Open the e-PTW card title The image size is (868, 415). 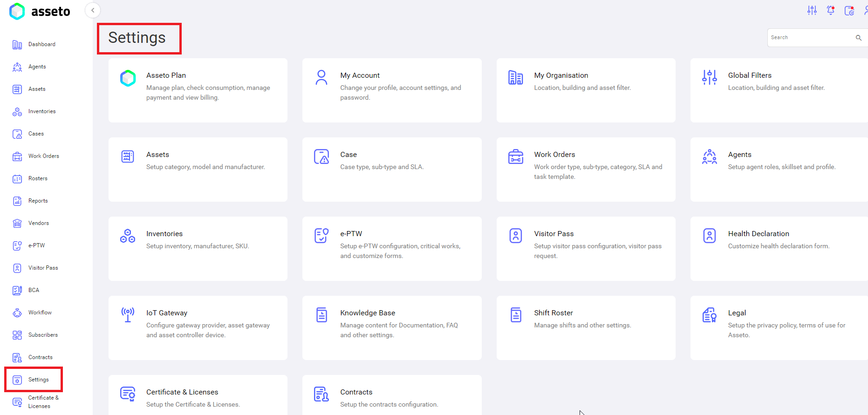click(351, 234)
